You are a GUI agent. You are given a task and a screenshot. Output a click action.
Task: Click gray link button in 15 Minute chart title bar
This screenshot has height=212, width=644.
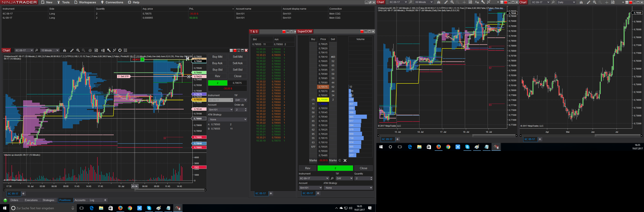click(231, 50)
